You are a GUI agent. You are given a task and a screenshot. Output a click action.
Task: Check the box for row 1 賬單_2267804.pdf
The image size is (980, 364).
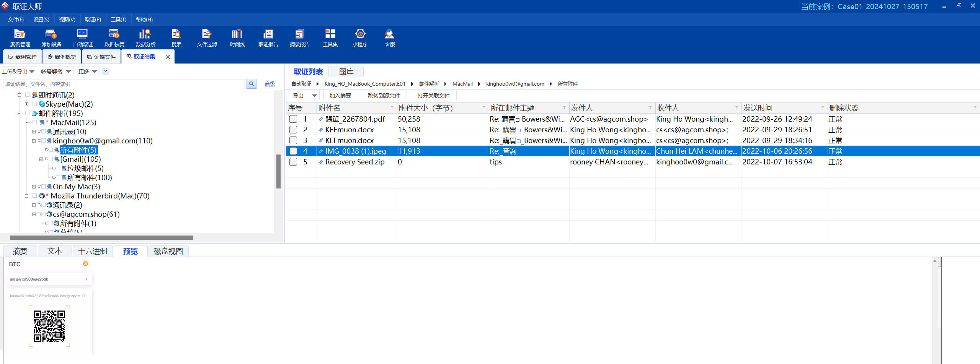293,119
